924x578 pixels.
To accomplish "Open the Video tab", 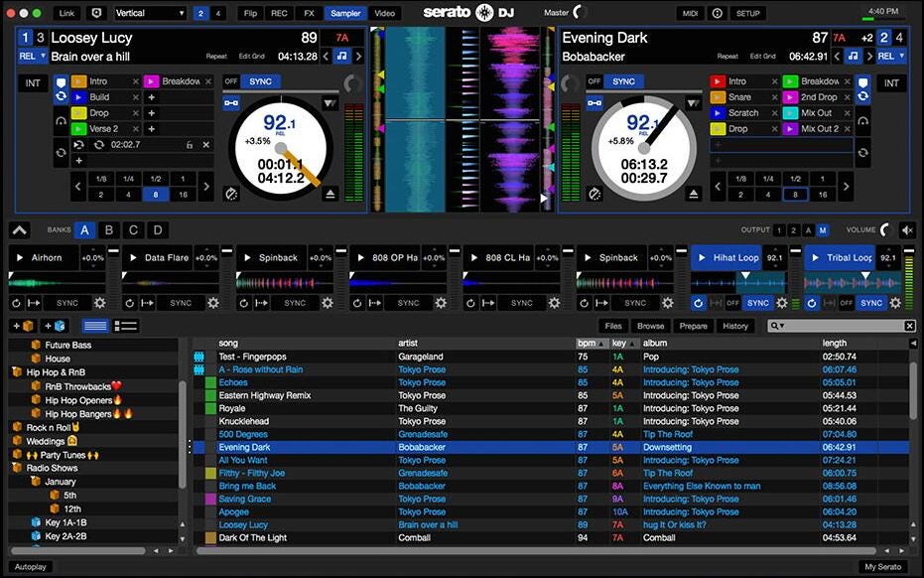I will [384, 13].
